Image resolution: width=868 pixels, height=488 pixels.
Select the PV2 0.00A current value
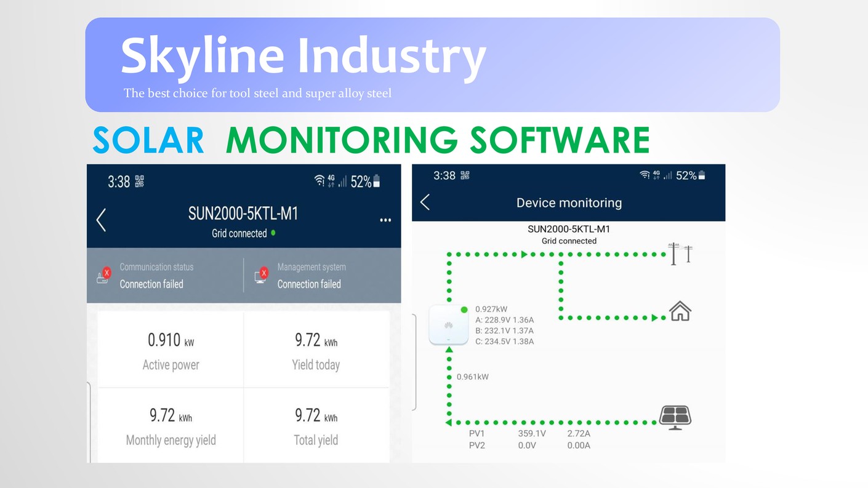tap(579, 445)
